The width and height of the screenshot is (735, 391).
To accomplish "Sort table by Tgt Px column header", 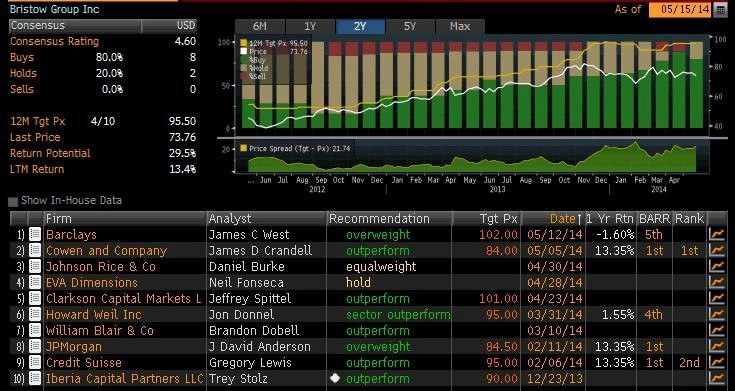I will (486, 218).
